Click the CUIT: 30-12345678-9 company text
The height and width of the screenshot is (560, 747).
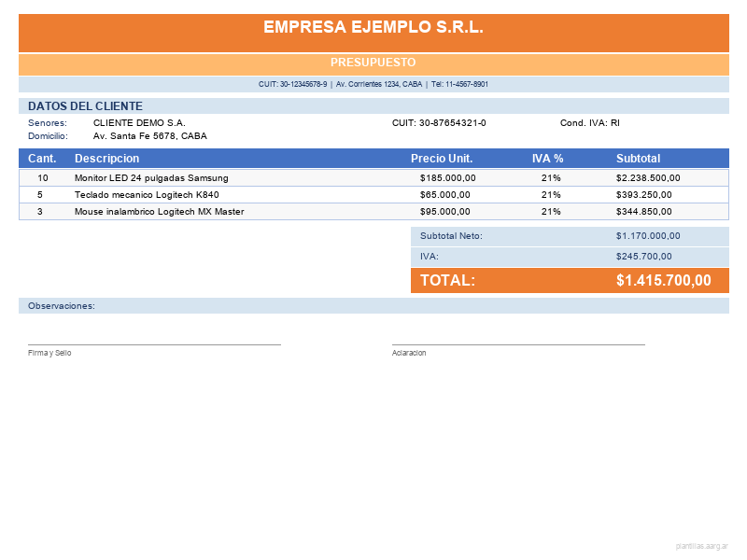(292, 84)
